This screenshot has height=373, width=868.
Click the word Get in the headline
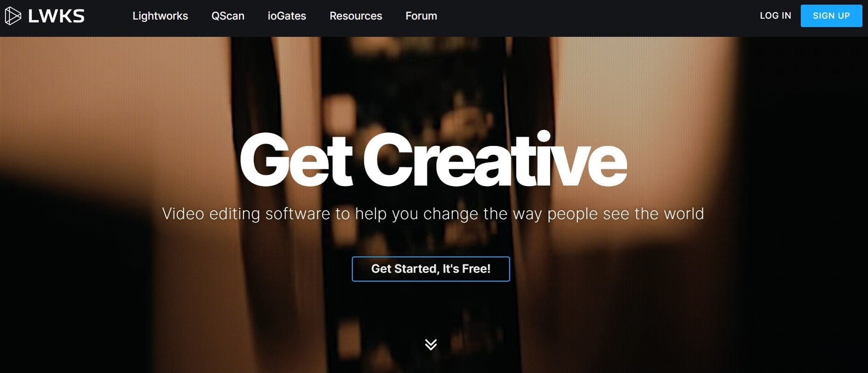pos(296,160)
